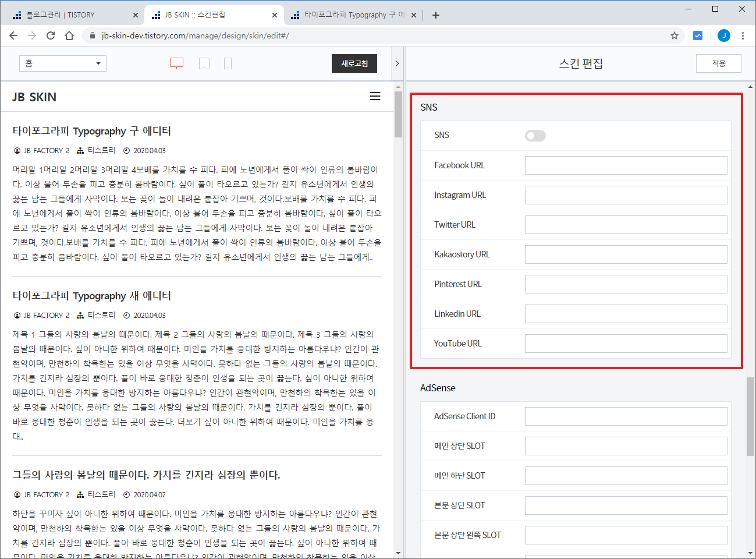Select mobile phone preview mode icon

click(228, 63)
